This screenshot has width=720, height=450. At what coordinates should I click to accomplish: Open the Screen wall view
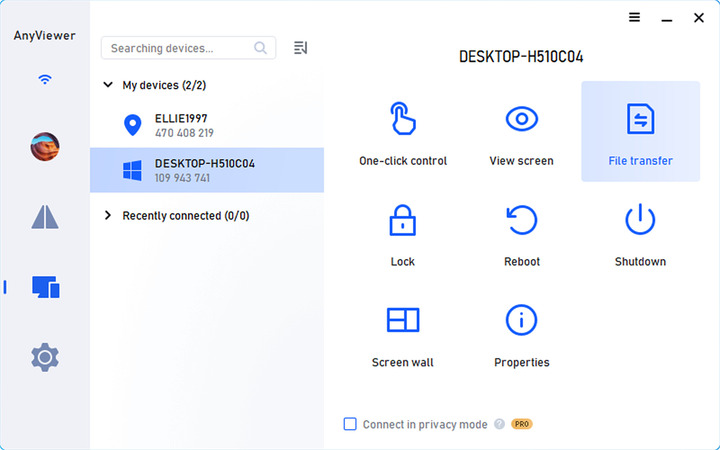[402, 321]
